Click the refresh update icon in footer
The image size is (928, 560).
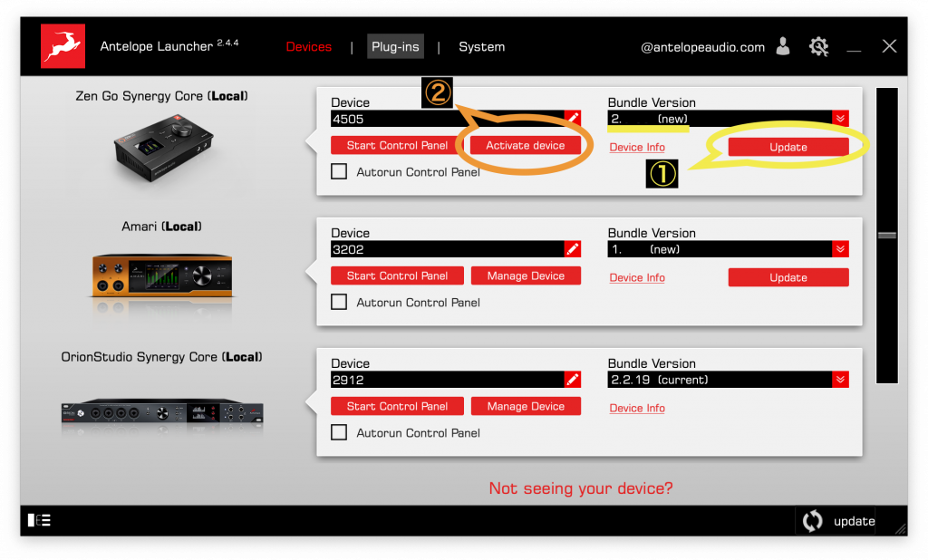click(x=813, y=521)
